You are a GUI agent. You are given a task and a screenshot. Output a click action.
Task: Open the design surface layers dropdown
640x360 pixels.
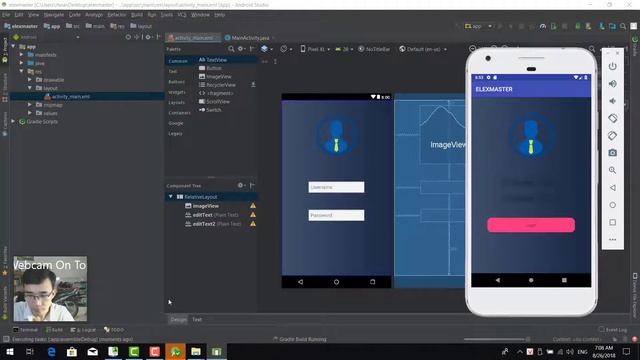(267, 49)
